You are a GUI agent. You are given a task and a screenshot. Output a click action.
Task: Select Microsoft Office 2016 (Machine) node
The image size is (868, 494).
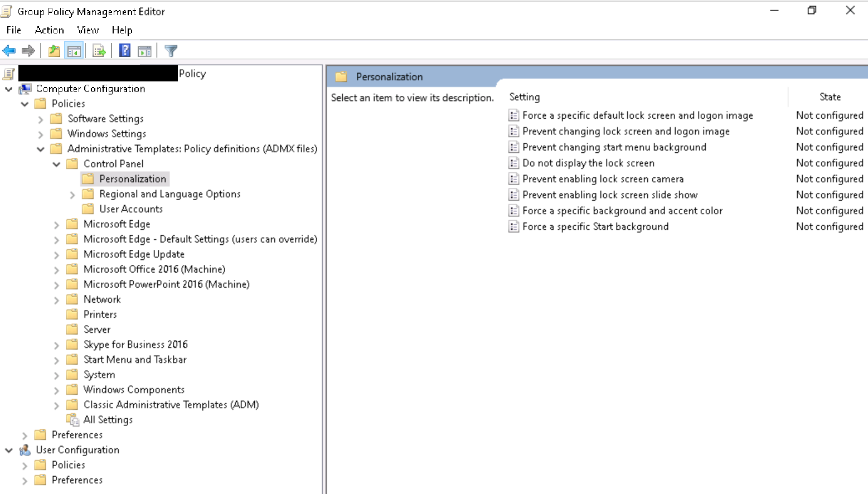click(154, 269)
